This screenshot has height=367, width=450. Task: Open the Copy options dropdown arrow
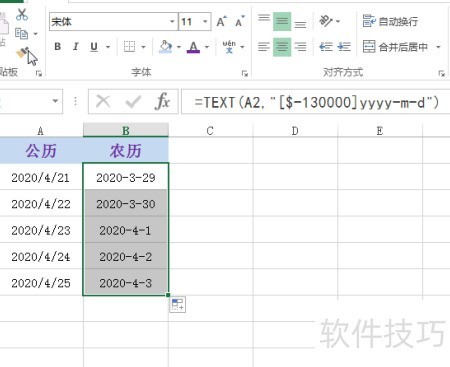(x=35, y=34)
